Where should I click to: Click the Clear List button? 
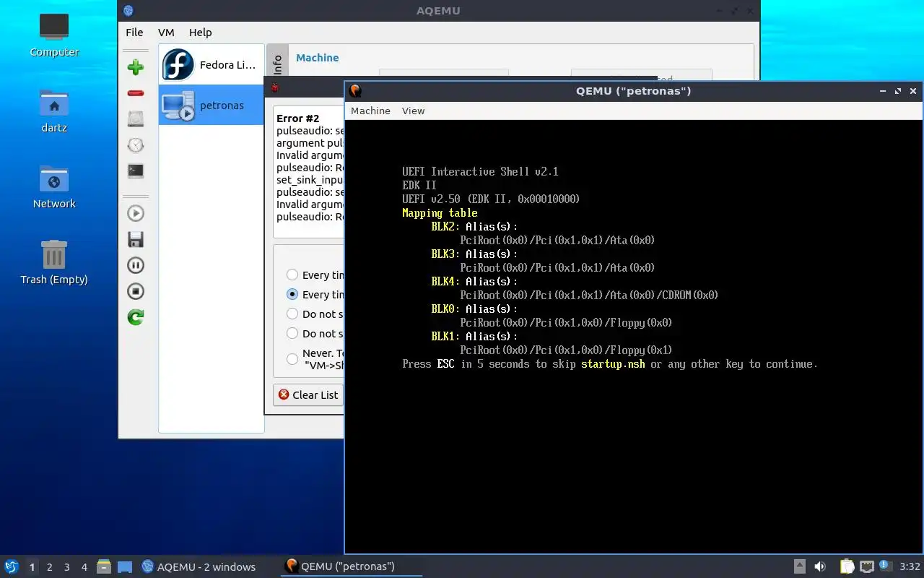(x=308, y=394)
